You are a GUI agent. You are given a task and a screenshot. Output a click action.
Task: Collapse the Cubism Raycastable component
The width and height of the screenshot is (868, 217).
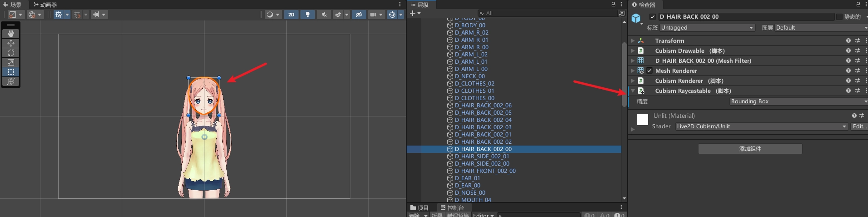click(633, 91)
